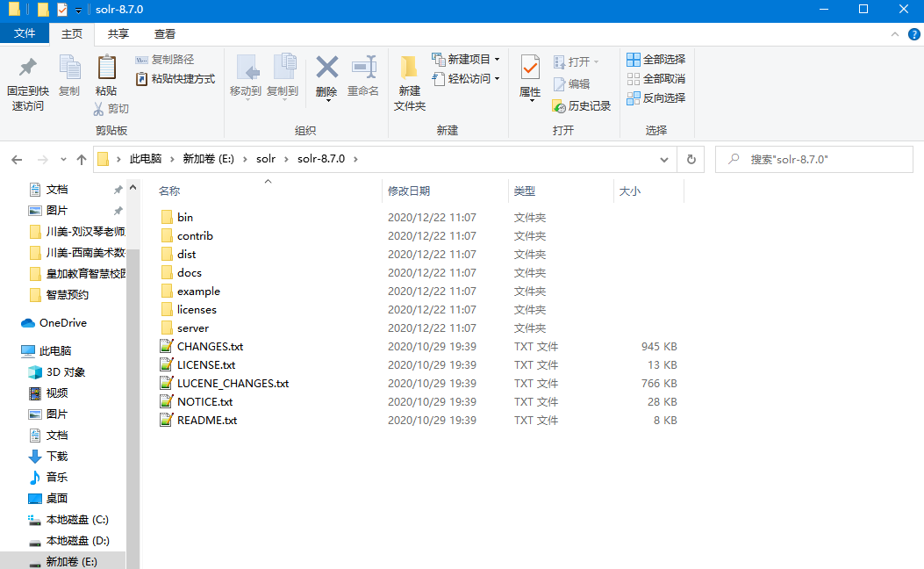The height and width of the screenshot is (569, 924).
Task: Collapse the ribbon with chevron
Action: pyautogui.click(x=894, y=34)
